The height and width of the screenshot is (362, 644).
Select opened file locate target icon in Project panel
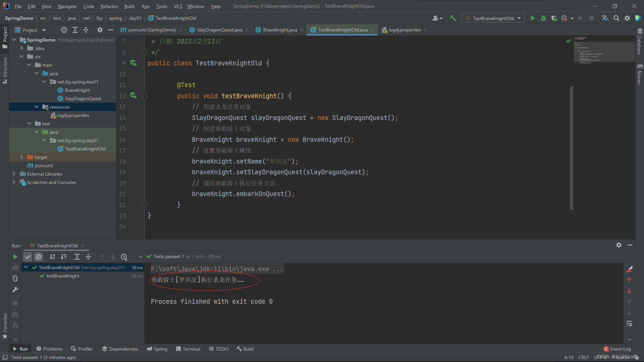coord(64,30)
